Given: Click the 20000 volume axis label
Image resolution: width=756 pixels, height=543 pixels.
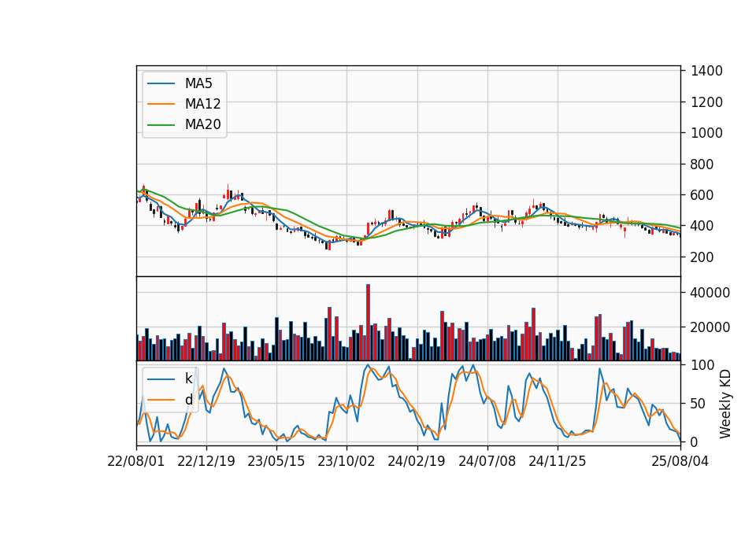Looking at the screenshot, I should pos(710,327).
